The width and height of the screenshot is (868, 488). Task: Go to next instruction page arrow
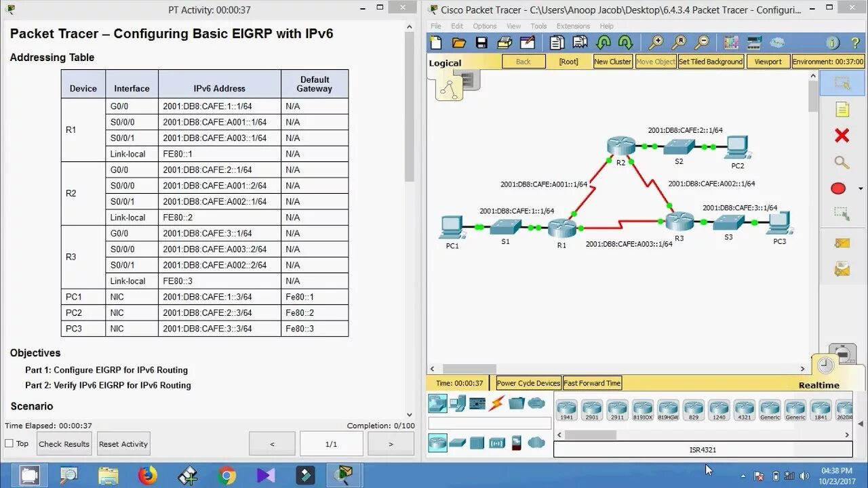(x=391, y=444)
